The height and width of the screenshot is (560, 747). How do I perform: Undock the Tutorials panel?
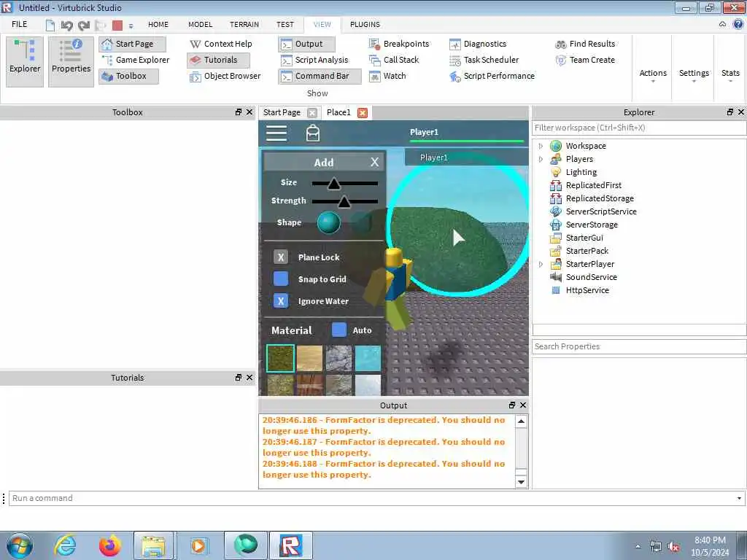coord(239,378)
